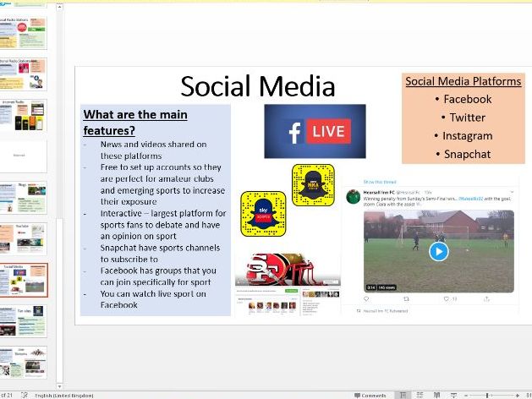Click the Show this thread link

[x=380, y=182]
